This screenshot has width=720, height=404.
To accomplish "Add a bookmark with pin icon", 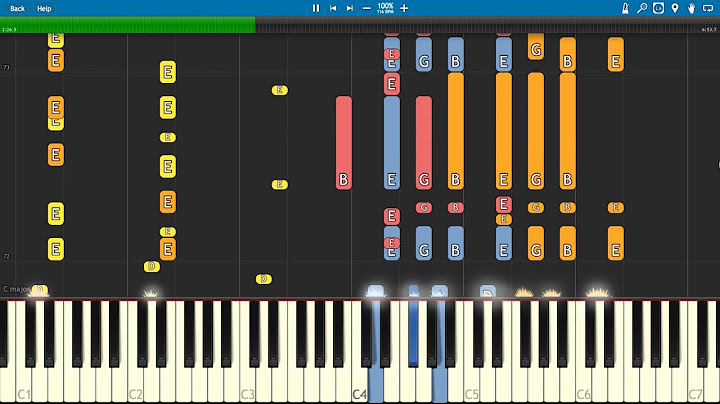I will [x=675, y=8].
